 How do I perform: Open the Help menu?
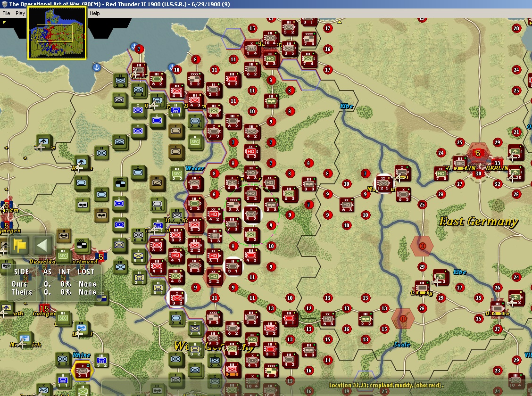click(x=95, y=13)
